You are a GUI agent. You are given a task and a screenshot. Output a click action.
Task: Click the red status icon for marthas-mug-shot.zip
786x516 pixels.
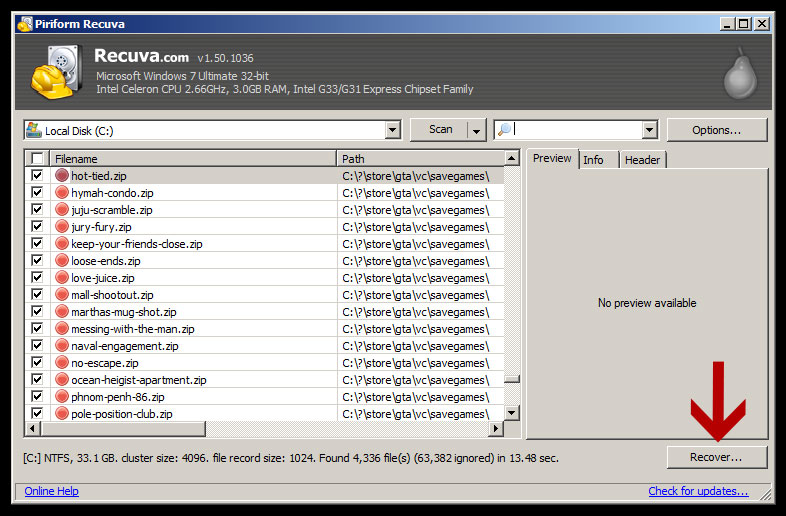62,311
